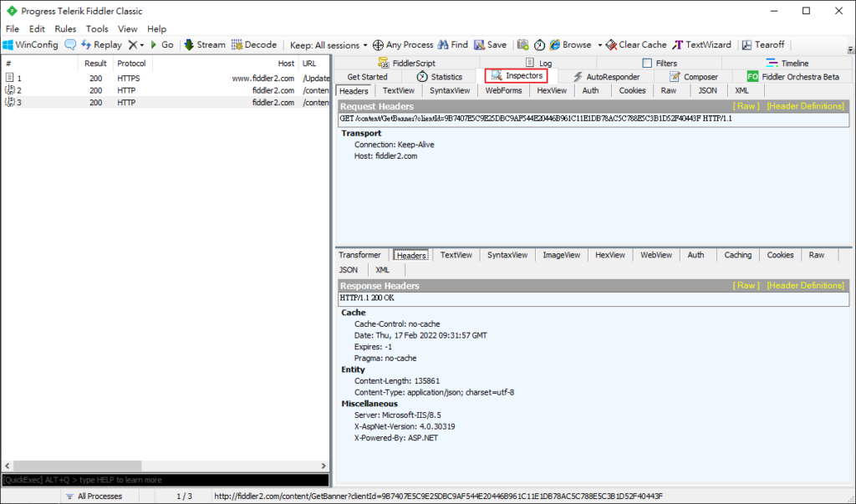Open the Timeline tab
This screenshot has width=856, height=504.
[x=787, y=63]
